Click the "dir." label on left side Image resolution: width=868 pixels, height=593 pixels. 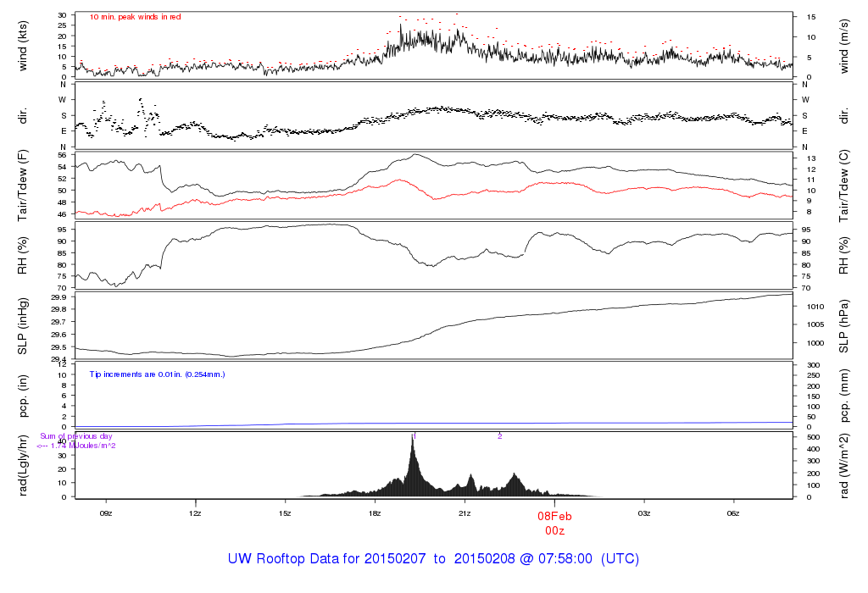23,116
